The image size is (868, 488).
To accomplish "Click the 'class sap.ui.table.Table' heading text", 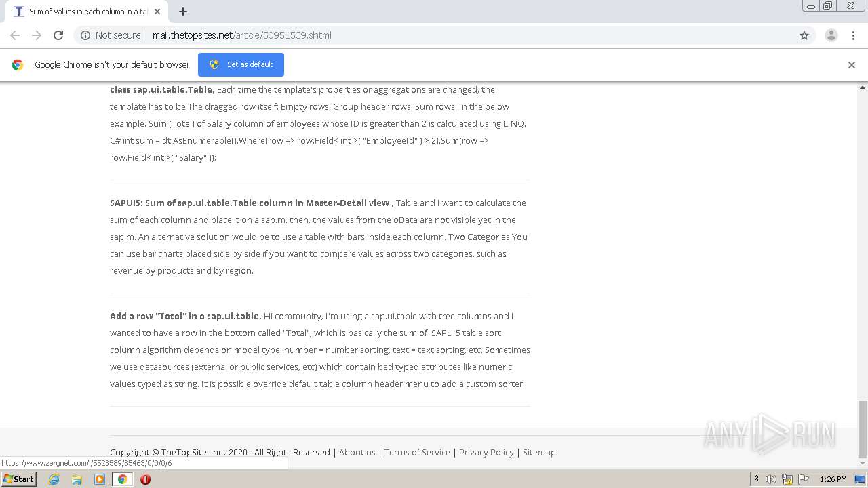I will (x=161, y=89).
